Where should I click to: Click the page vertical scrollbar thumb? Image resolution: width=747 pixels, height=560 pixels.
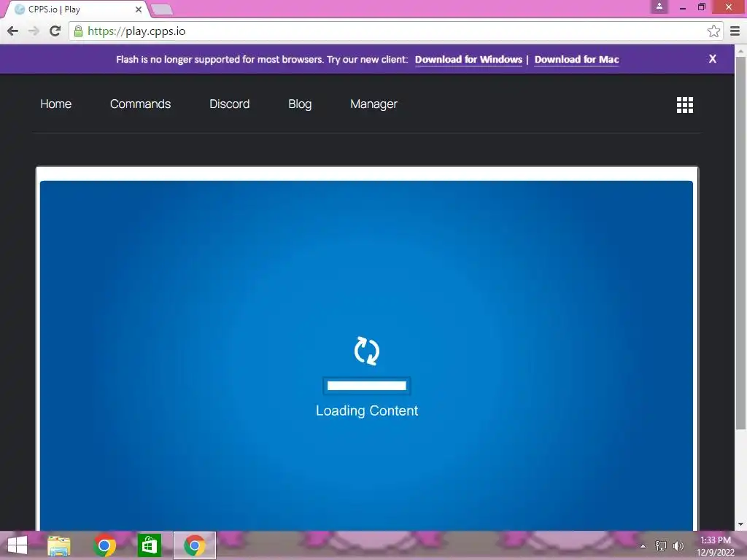[740, 242]
